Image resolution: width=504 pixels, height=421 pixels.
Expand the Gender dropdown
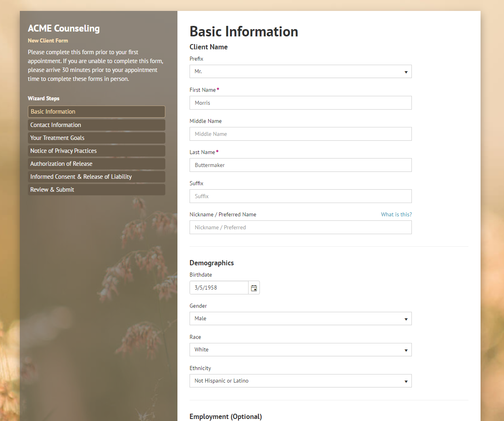300,319
